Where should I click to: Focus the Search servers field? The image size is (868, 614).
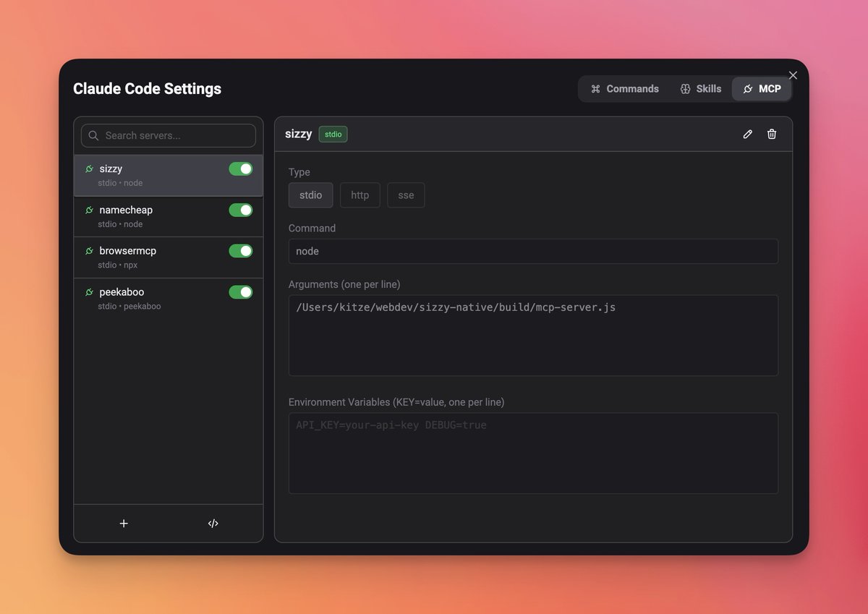pyautogui.click(x=169, y=135)
